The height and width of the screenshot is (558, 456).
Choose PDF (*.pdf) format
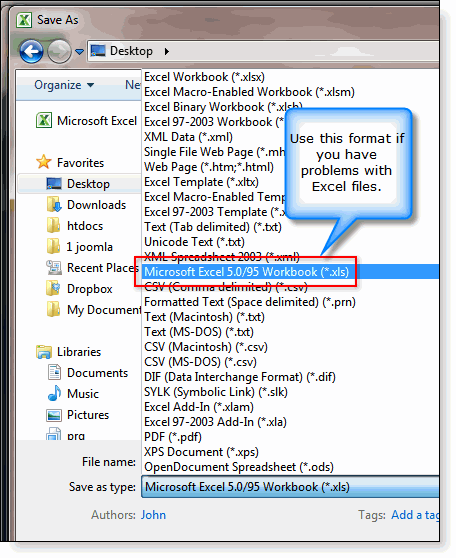tap(173, 437)
